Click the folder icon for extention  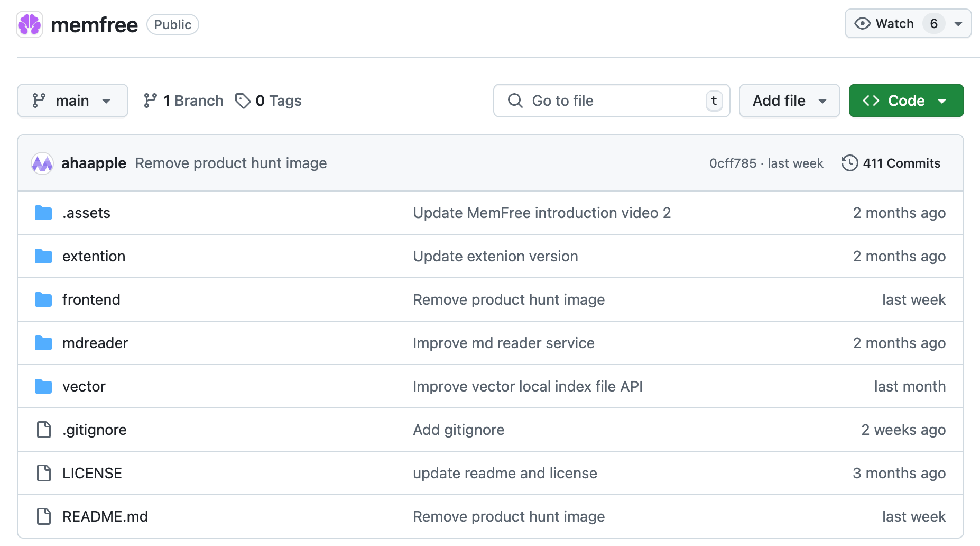coord(43,256)
